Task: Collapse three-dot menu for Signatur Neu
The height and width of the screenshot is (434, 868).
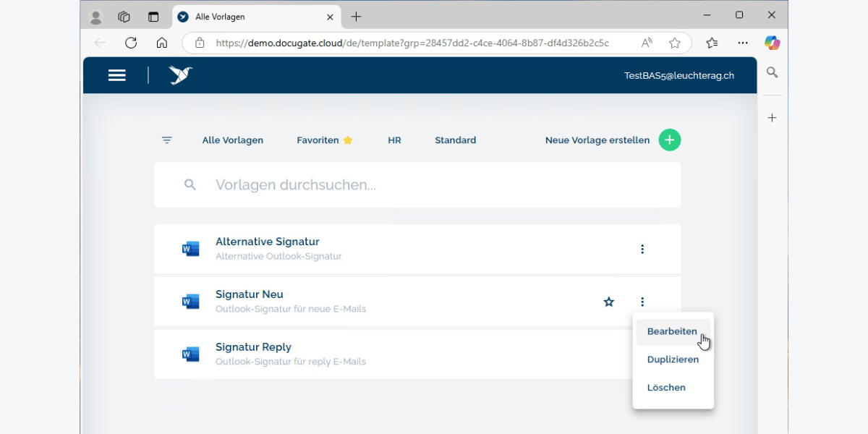Action: pyautogui.click(x=642, y=302)
